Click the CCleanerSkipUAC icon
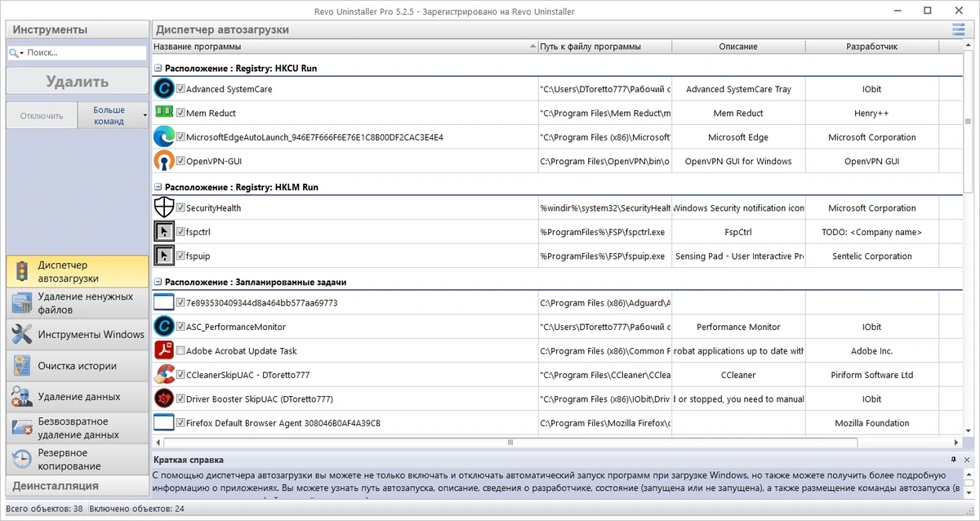Image resolution: width=980 pixels, height=521 pixels. [x=164, y=375]
